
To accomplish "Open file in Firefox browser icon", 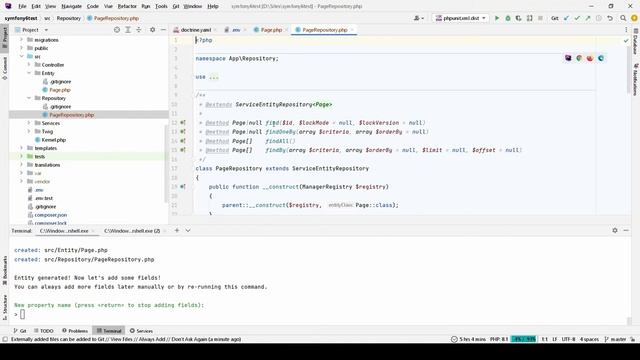I will pos(590,58).
